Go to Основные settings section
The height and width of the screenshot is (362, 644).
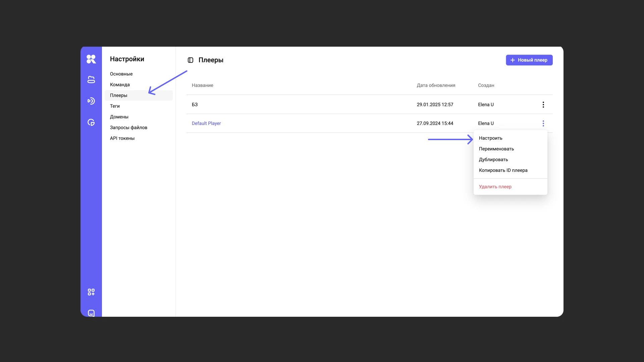[x=121, y=74]
